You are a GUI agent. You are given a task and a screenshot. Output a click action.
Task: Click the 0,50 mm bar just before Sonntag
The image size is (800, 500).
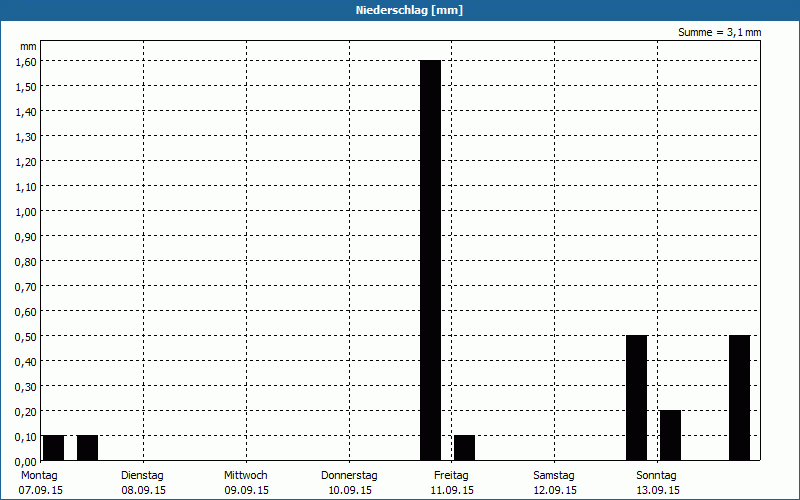point(637,397)
